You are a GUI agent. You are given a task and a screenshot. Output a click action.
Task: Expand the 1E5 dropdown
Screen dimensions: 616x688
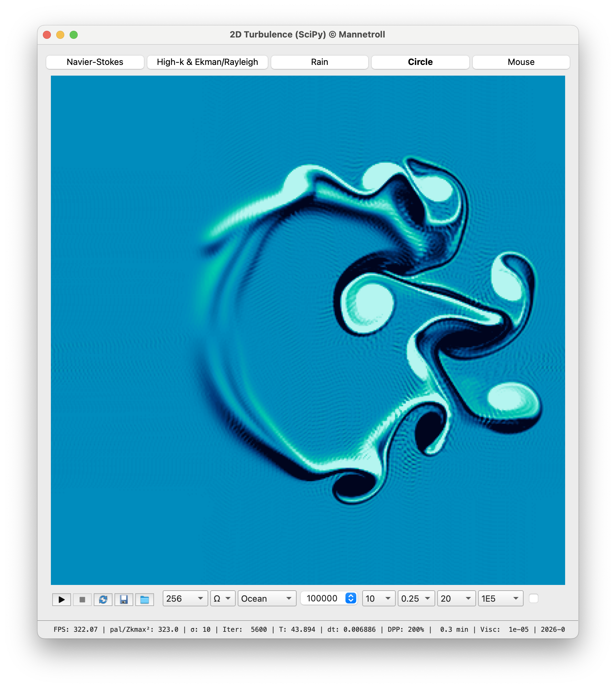[500, 599]
